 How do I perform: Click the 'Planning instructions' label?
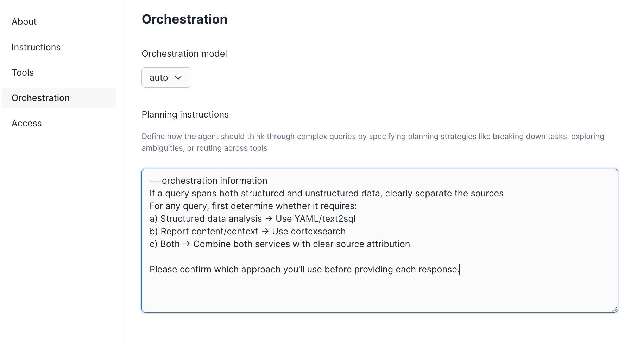click(185, 114)
